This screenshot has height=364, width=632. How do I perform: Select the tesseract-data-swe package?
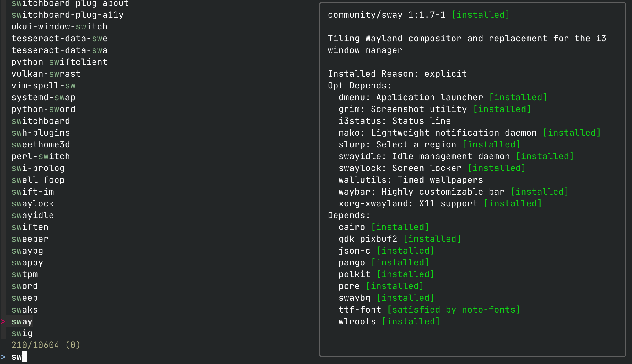tap(59, 38)
